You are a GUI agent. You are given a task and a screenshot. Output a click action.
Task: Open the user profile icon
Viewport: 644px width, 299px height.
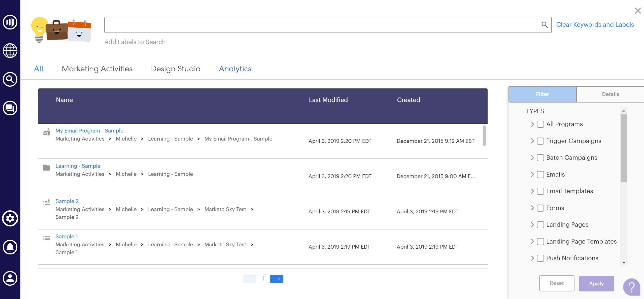pyautogui.click(x=10, y=278)
